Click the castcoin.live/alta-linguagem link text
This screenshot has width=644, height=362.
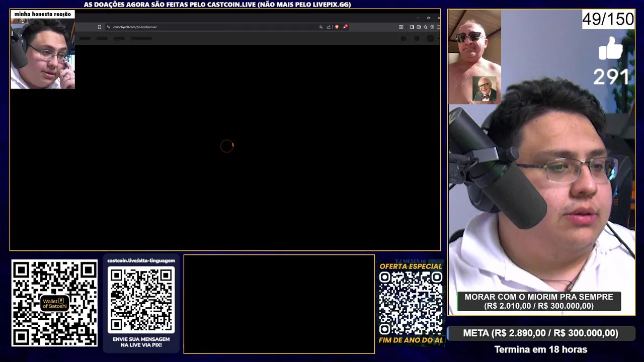click(141, 260)
